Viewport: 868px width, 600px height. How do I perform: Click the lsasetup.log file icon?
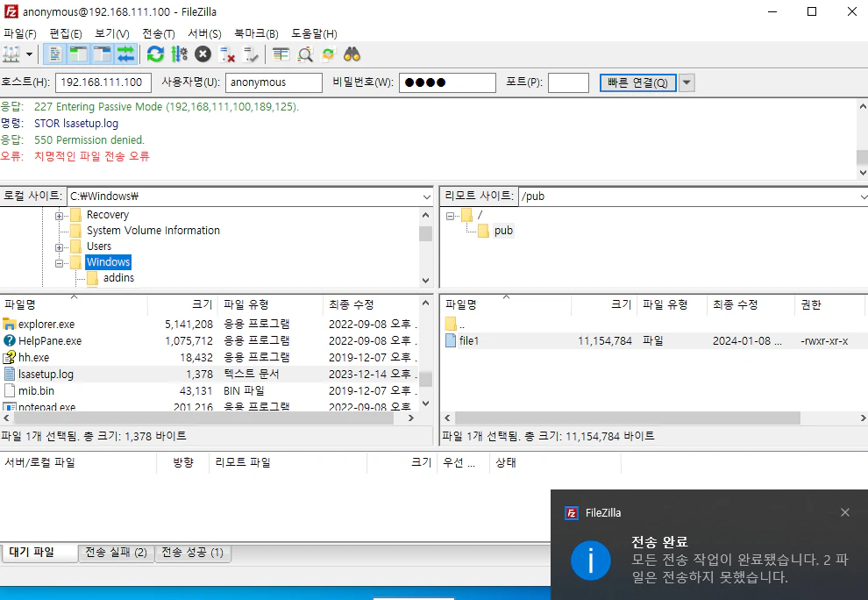point(10,374)
